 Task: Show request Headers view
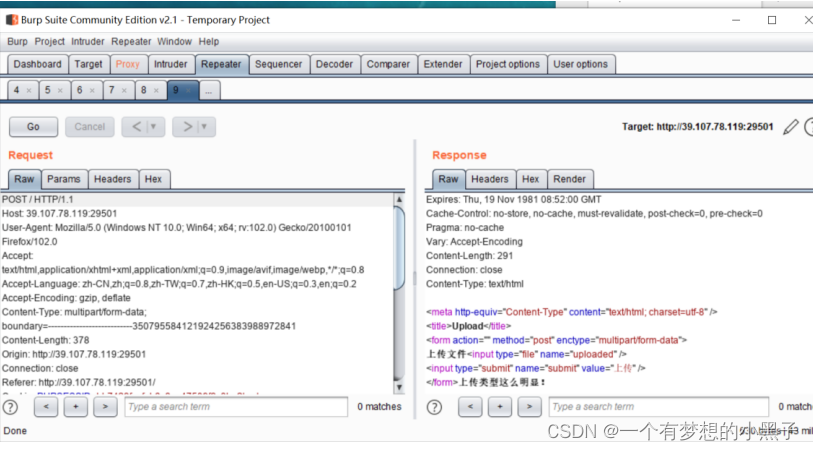coord(113,179)
